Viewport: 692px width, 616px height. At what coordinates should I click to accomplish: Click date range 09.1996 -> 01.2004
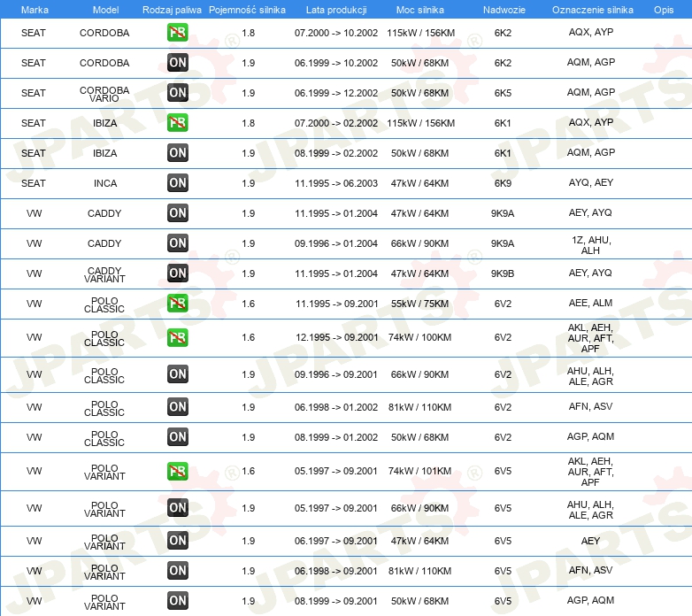pos(336,243)
